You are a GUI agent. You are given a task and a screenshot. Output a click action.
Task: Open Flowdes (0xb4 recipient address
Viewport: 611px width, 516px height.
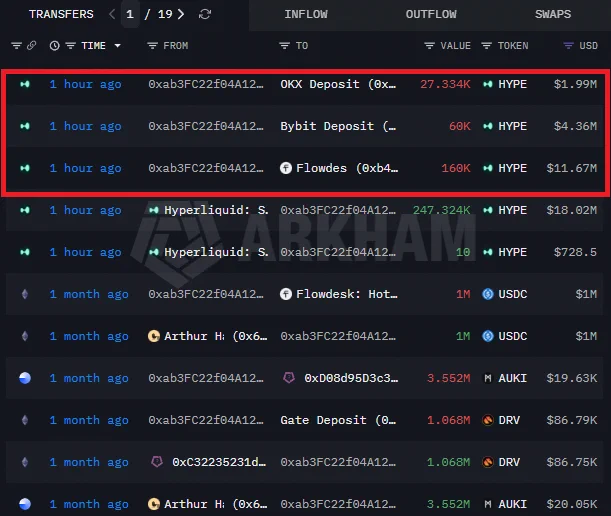347,168
